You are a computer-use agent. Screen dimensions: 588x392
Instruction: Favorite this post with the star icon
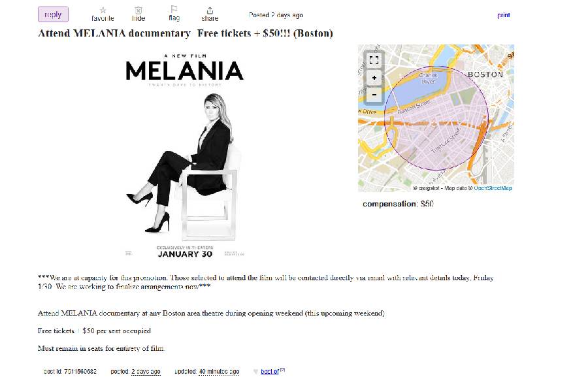pyautogui.click(x=103, y=10)
